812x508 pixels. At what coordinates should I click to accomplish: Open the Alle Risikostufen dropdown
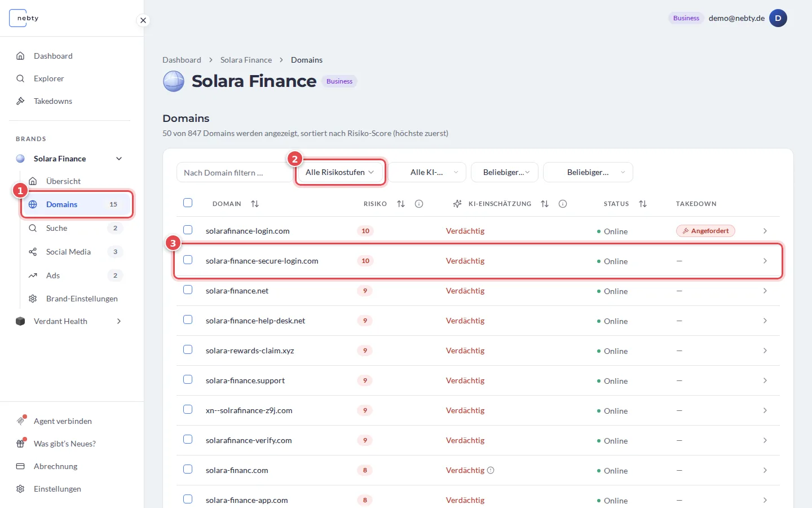(x=340, y=172)
